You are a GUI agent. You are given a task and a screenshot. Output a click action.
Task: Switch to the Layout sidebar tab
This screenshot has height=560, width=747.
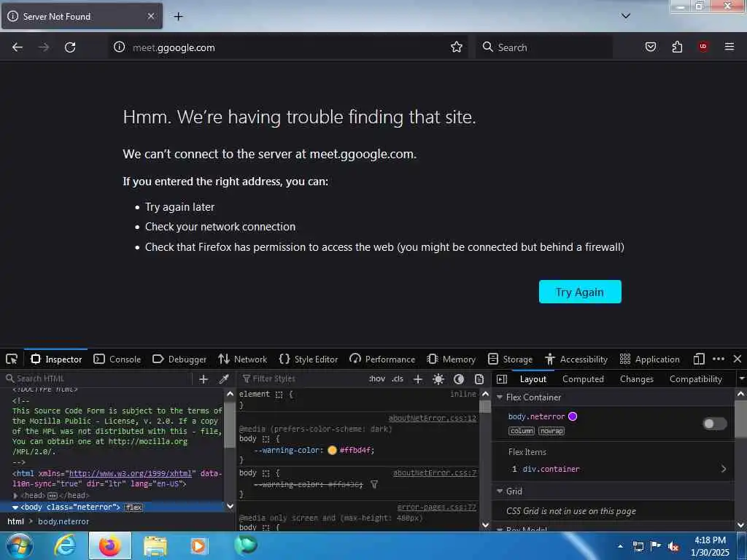pyautogui.click(x=533, y=379)
